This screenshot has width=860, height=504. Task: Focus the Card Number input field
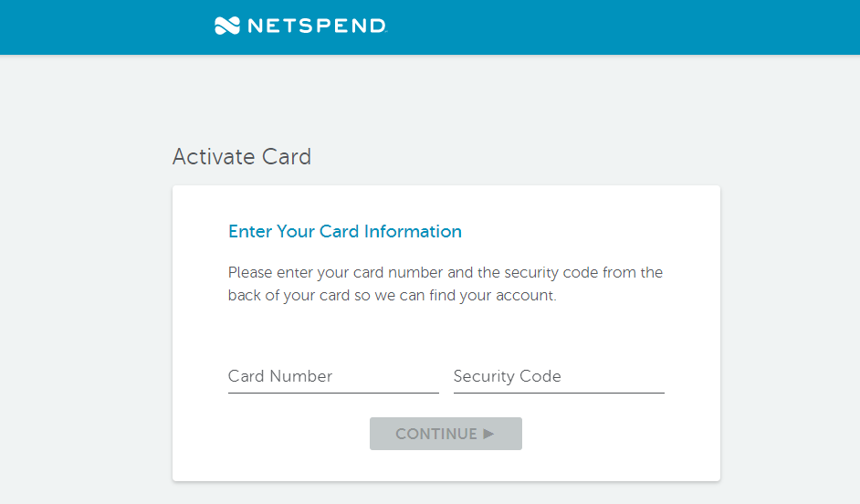tap(333, 376)
